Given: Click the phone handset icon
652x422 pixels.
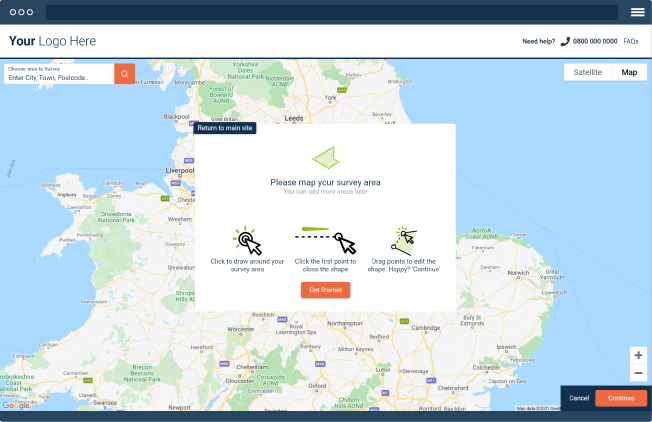Looking at the screenshot, I should (x=565, y=42).
